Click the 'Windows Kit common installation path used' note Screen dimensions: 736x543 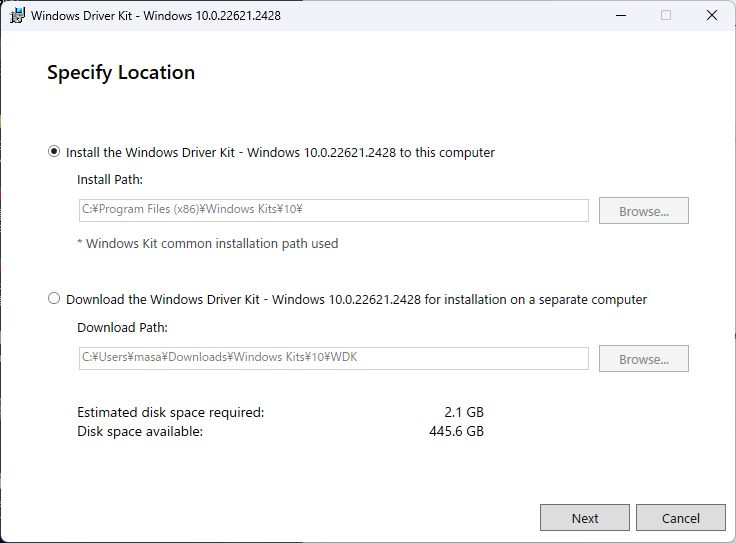tap(207, 244)
